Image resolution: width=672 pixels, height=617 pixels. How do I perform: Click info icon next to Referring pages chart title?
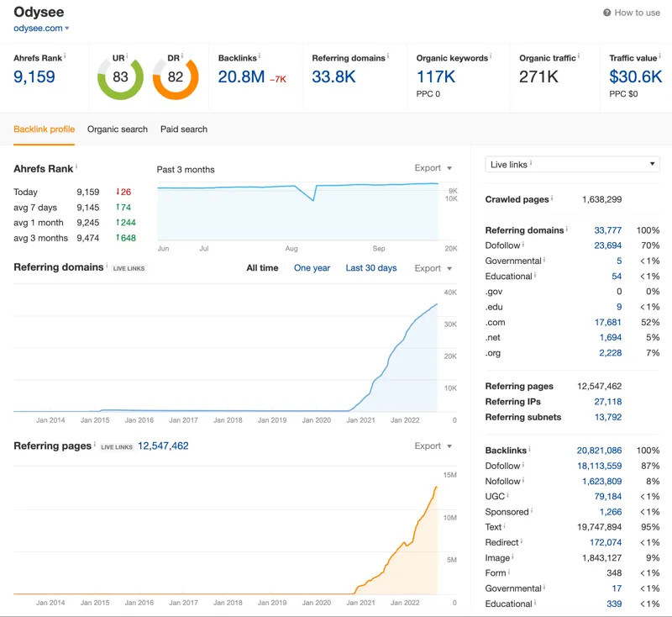(x=94, y=444)
